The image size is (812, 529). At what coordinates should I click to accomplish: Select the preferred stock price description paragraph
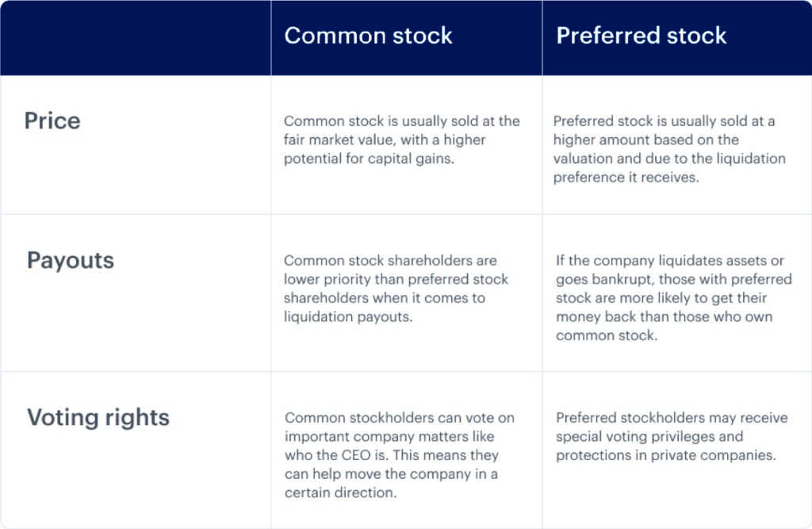[668, 149]
